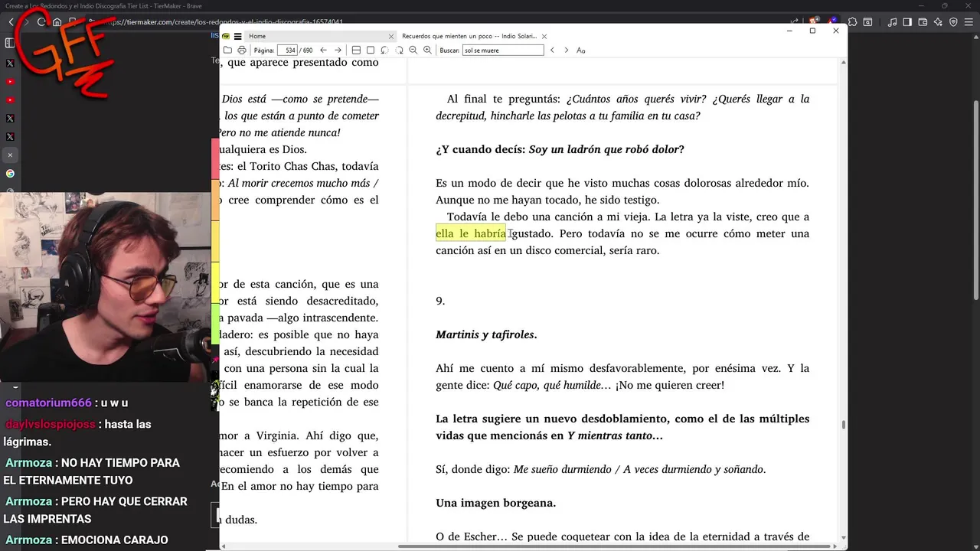The width and height of the screenshot is (980, 551).
Task: Zoom in on the PDF page
Action: 427,50
